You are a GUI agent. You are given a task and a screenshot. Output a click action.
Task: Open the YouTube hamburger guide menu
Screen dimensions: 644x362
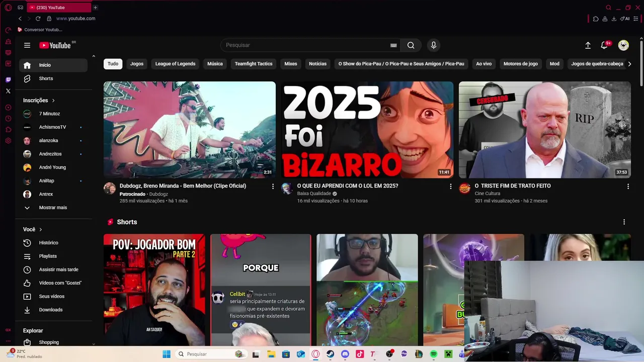(x=27, y=45)
